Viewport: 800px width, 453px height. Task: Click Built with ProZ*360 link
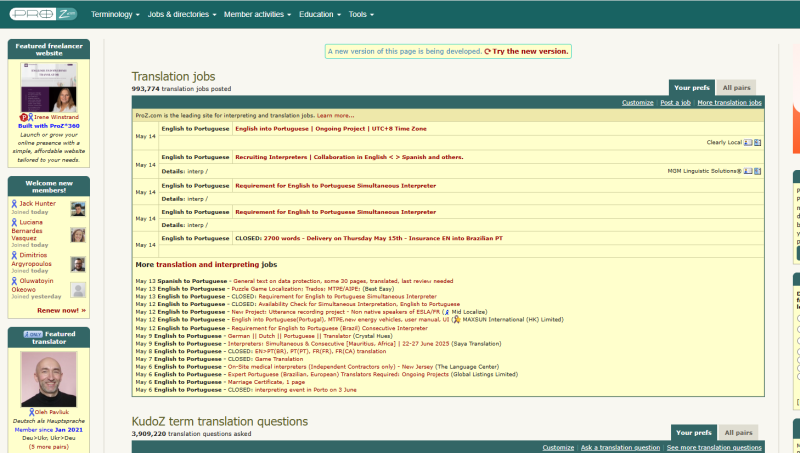click(x=48, y=126)
